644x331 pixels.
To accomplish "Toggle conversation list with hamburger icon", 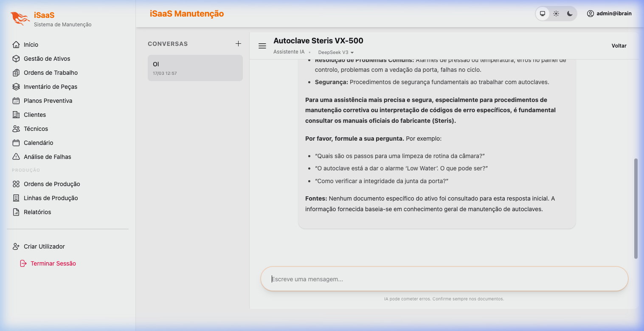I will point(262,46).
